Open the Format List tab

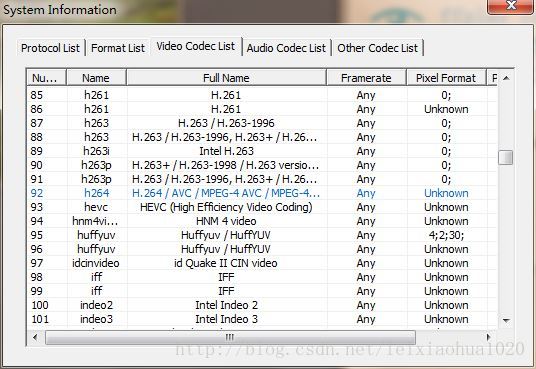point(118,48)
